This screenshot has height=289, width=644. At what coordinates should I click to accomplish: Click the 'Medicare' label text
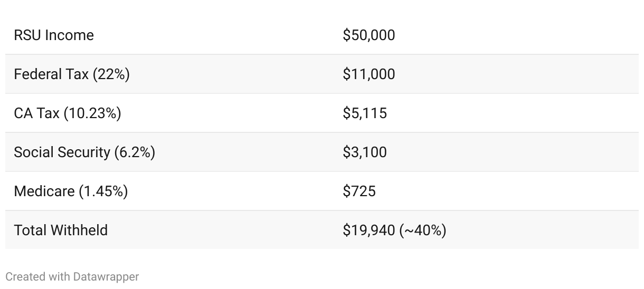(x=44, y=191)
